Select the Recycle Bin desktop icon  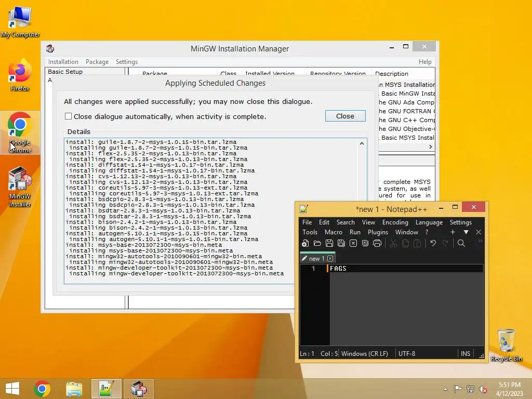tap(506, 345)
